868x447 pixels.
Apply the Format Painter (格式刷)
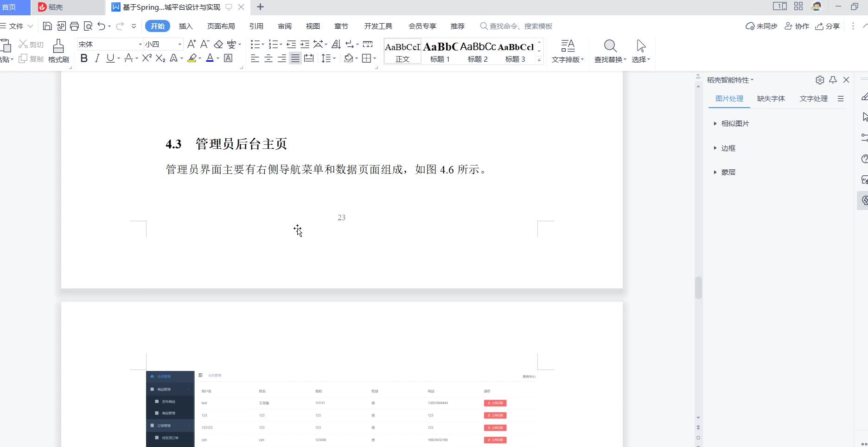coord(58,51)
